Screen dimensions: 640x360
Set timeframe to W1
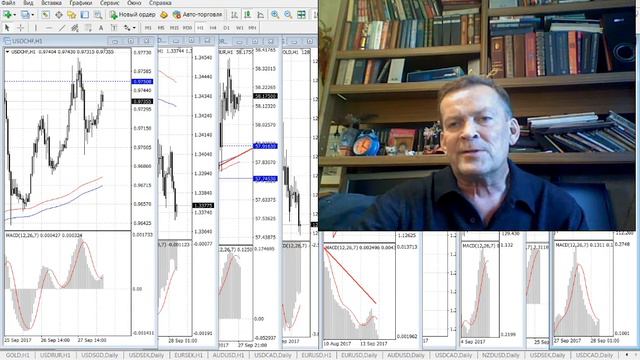(240, 28)
